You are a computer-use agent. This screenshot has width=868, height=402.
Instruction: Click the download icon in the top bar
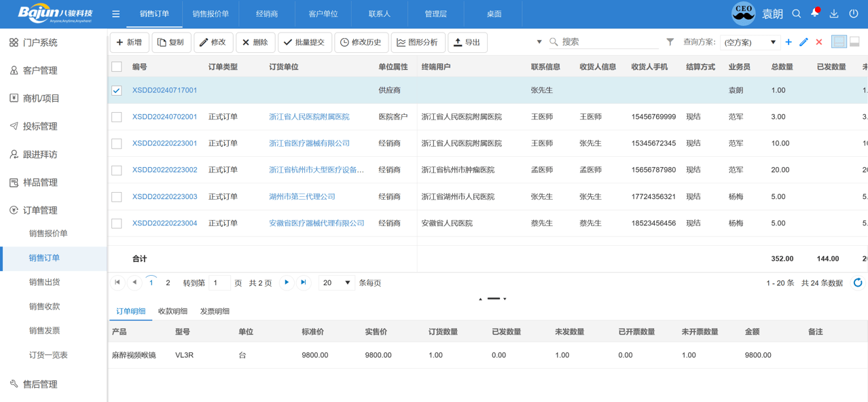pos(834,14)
